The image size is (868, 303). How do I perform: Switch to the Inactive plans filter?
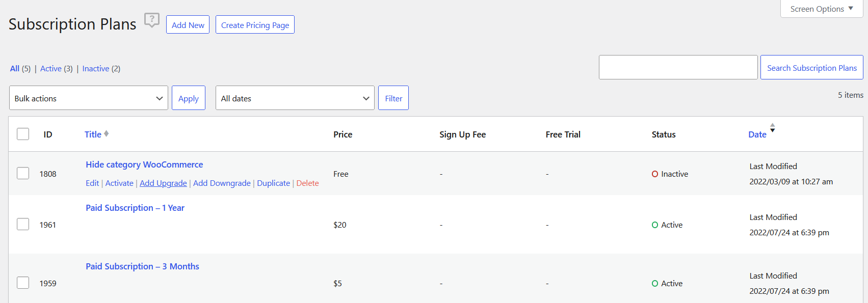(95, 68)
